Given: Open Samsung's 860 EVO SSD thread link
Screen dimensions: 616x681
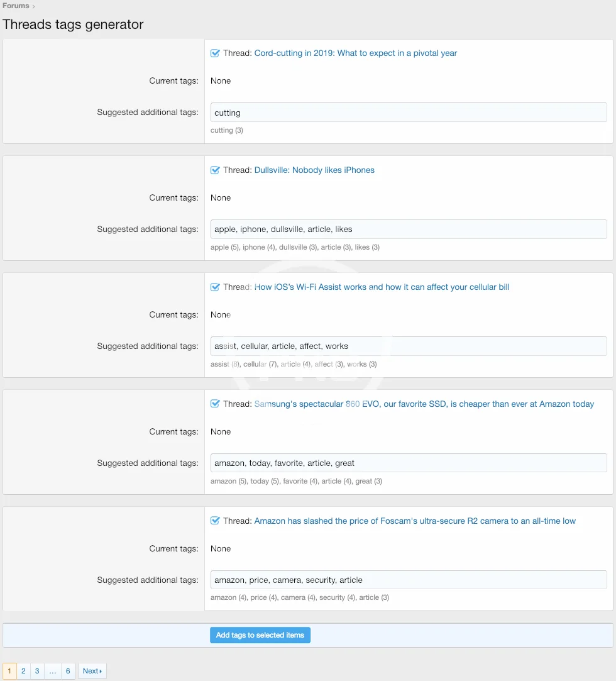Looking at the screenshot, I should pyautogui.click(x=424, y=404).
